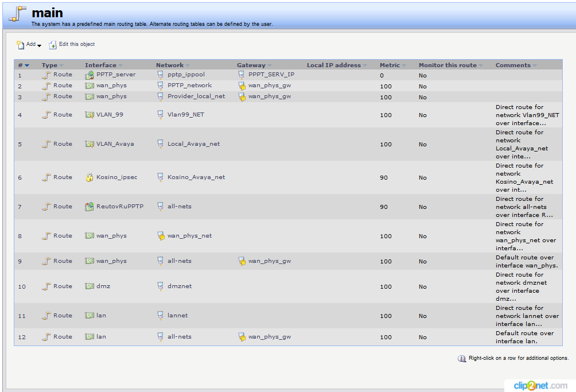Screen dimensions: 576x392
Task: Select lannet network entry
Action: click(x=177, y=315)
